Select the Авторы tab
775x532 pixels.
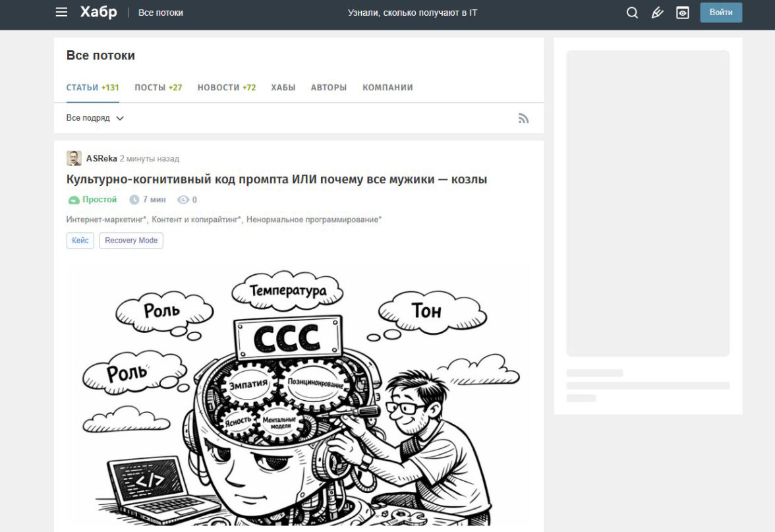point(329,88)
